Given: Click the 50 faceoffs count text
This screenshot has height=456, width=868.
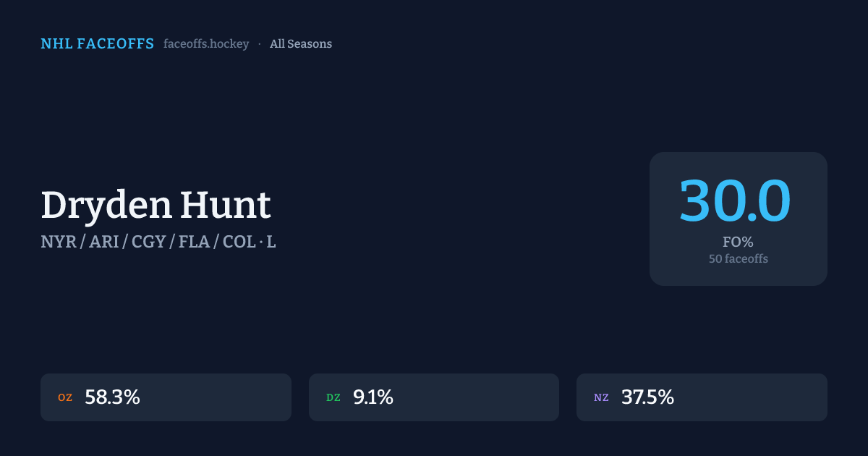Looking at the screenshot, I should click(x=738, y=258).
